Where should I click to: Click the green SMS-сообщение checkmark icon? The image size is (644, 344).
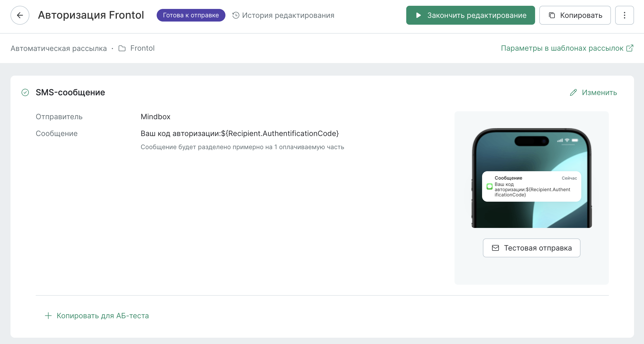click(x=25, y=92)
